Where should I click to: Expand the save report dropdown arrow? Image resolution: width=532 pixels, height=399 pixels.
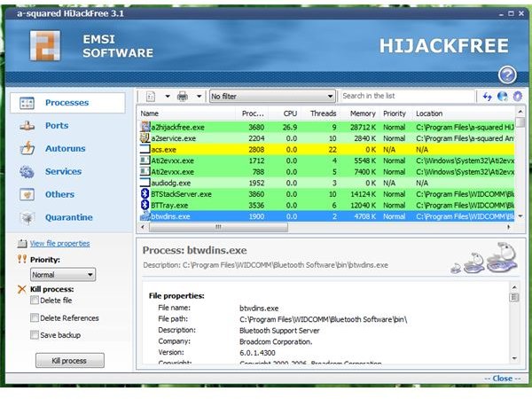pos(168,97)
